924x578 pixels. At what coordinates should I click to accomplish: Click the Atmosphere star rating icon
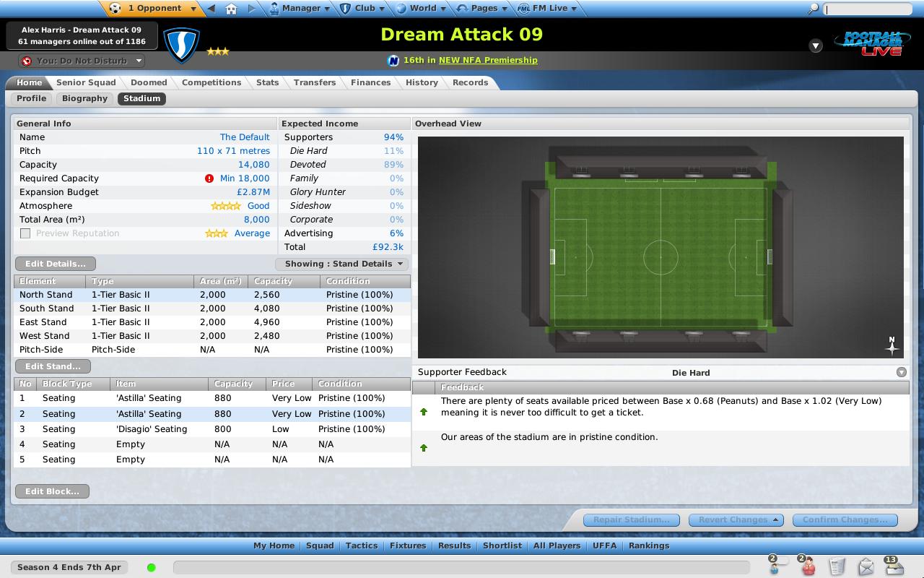coord(225,206)
